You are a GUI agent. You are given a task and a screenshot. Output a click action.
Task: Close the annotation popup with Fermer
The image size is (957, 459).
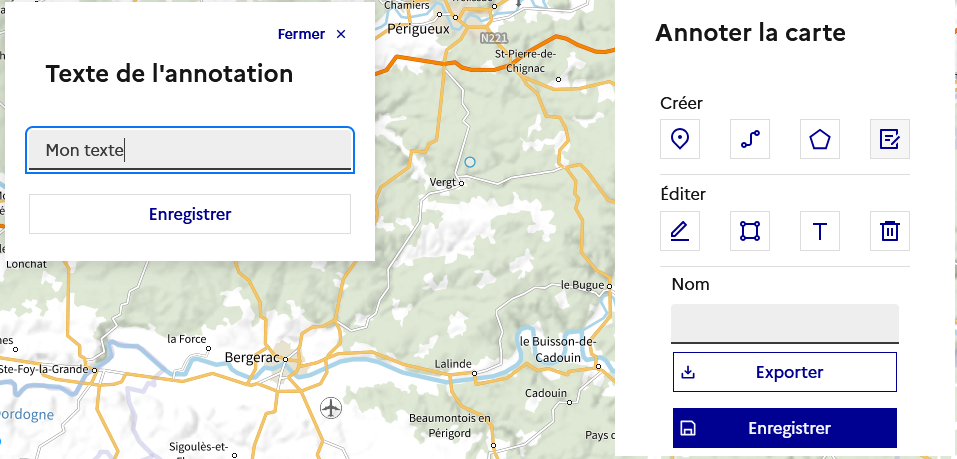312,34
